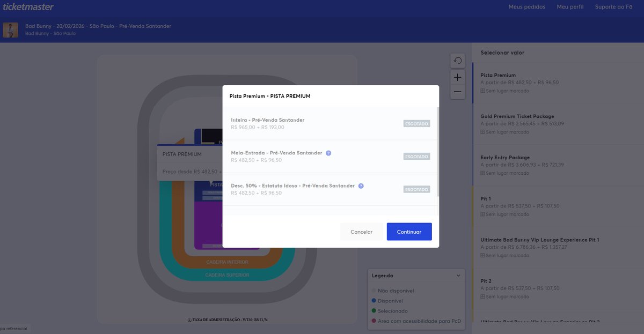Image resolution: width=644 pixels, height=334 pixels.
Task: Click the modal ticket list scrollbar
Action: tap(438, 152)
